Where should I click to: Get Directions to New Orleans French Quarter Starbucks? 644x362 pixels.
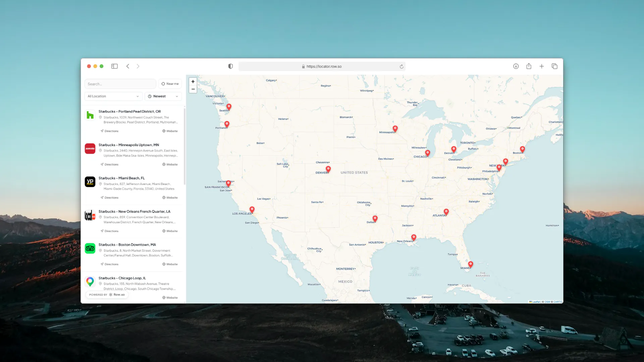coord(109,231)
